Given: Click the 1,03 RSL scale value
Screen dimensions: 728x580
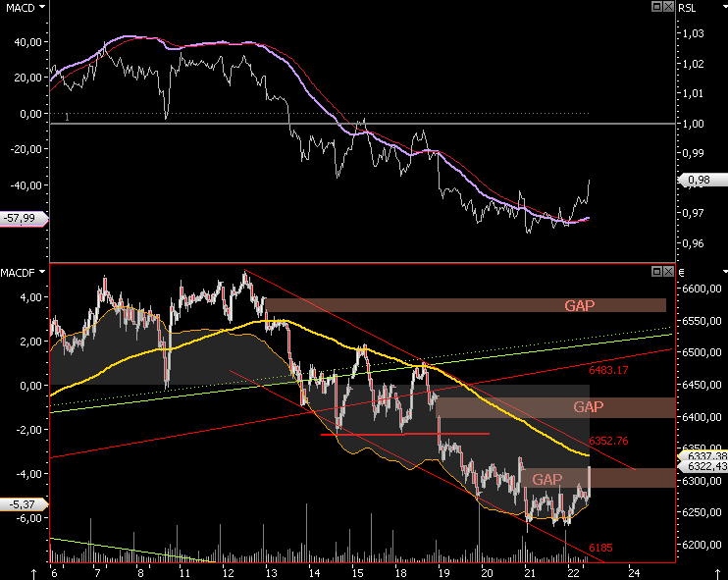Looking at the screenshot, I should (694, 33).
